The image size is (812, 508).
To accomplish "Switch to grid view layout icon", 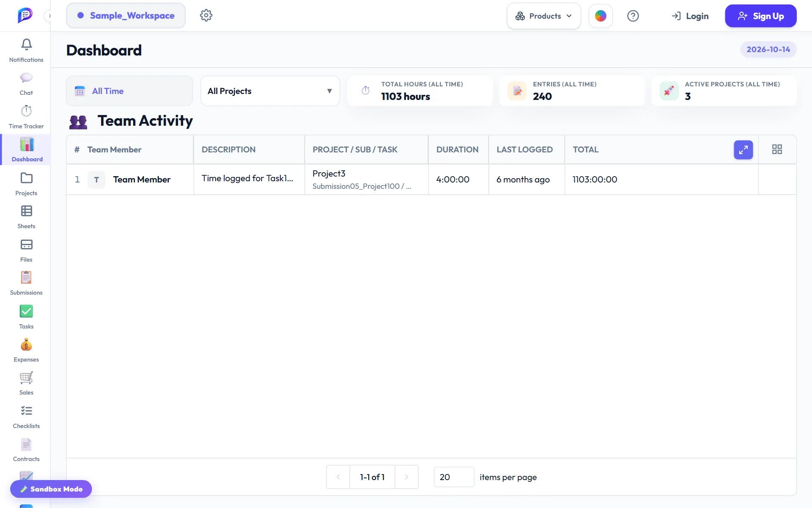I will click(777, 149).
